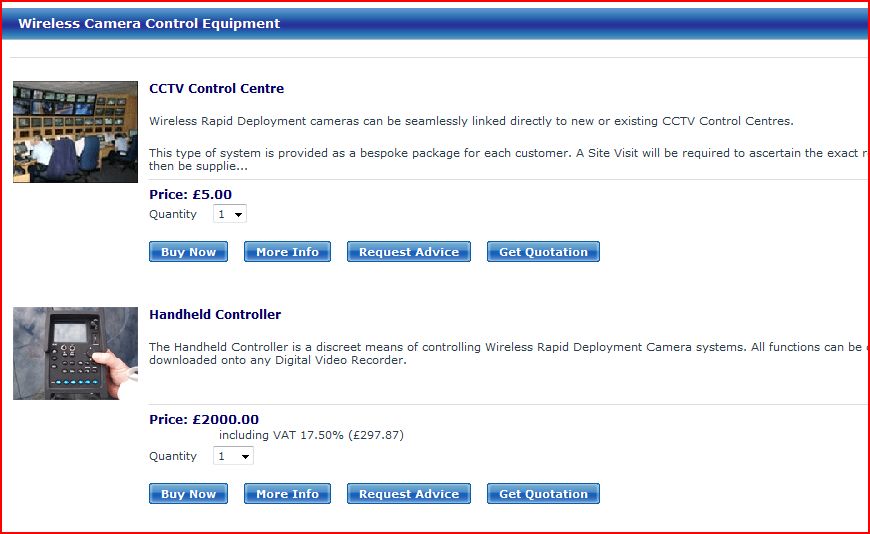Expand the CCTV Control Centre quantity dropdown

(x=230, y=214)
